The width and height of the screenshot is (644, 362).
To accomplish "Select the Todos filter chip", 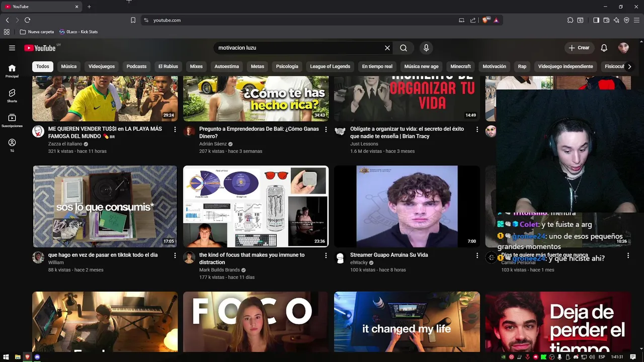I will point(43,66).
